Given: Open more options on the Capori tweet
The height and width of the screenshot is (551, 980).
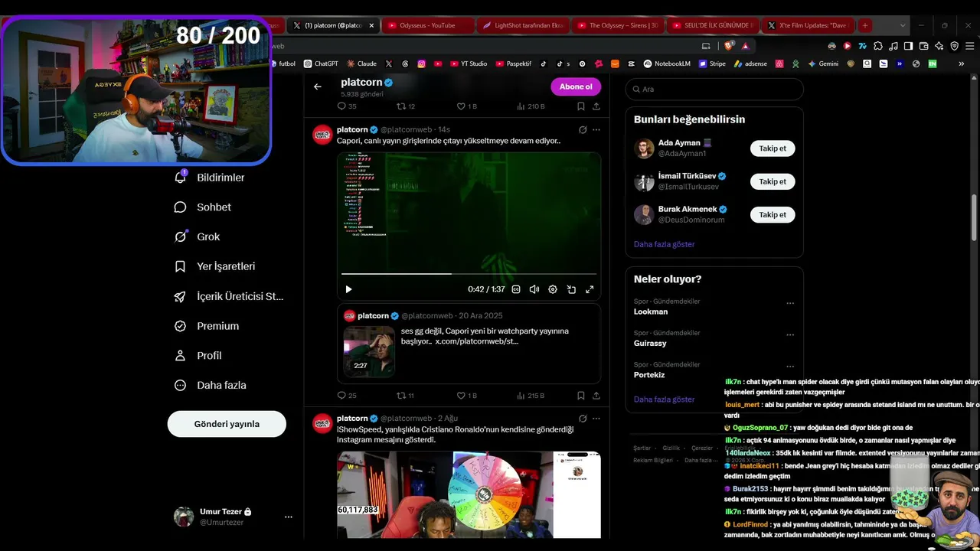Looking at the screenshot, I should 596,130.
